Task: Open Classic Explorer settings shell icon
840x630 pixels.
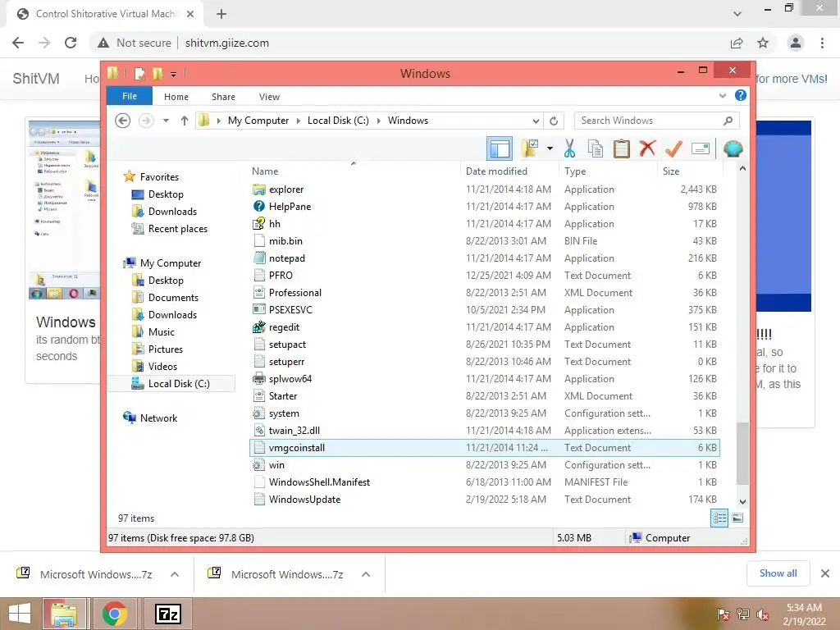Action: tap(733, 148)
